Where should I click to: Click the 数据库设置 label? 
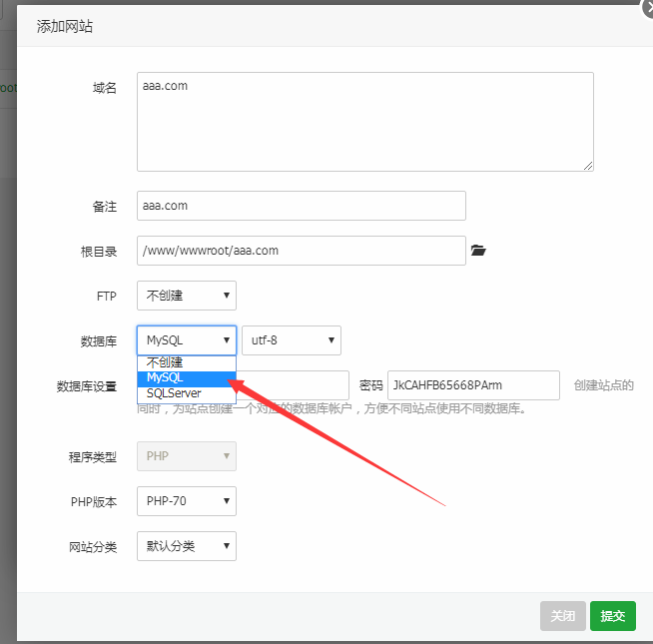coord(87,386)
